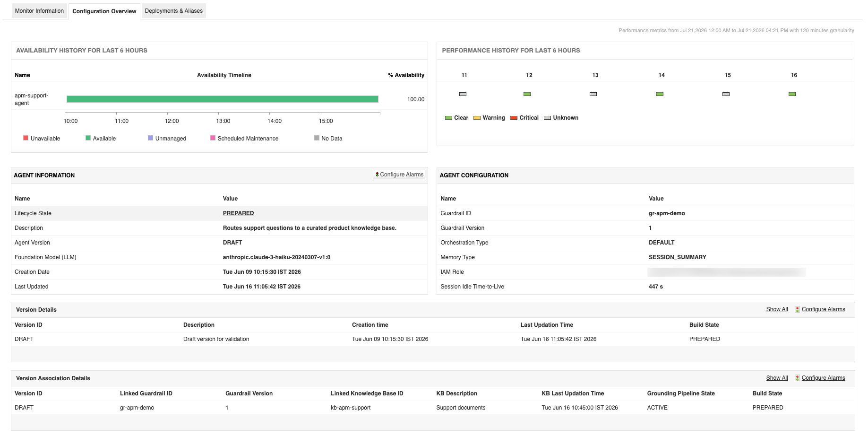Select the Configuration Overview tab

click(104, 11)
